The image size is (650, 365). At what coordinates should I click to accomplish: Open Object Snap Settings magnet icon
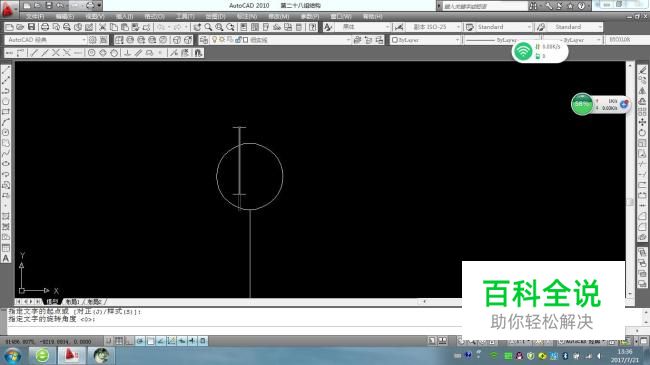198,53
